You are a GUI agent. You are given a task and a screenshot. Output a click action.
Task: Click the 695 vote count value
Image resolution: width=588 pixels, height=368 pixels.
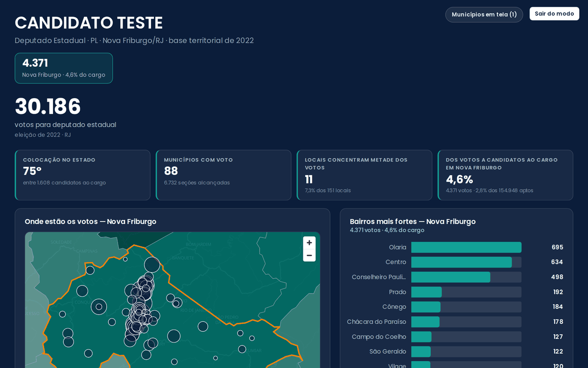click(557, 247)
